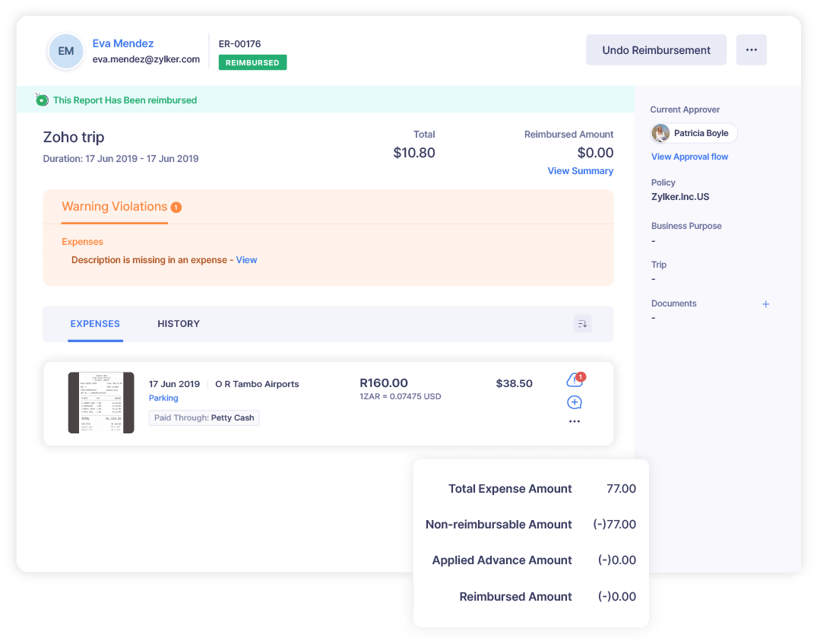
Task: Switch to the HISTORY tab
Action: pyautogui.click(x=178, y=323)
